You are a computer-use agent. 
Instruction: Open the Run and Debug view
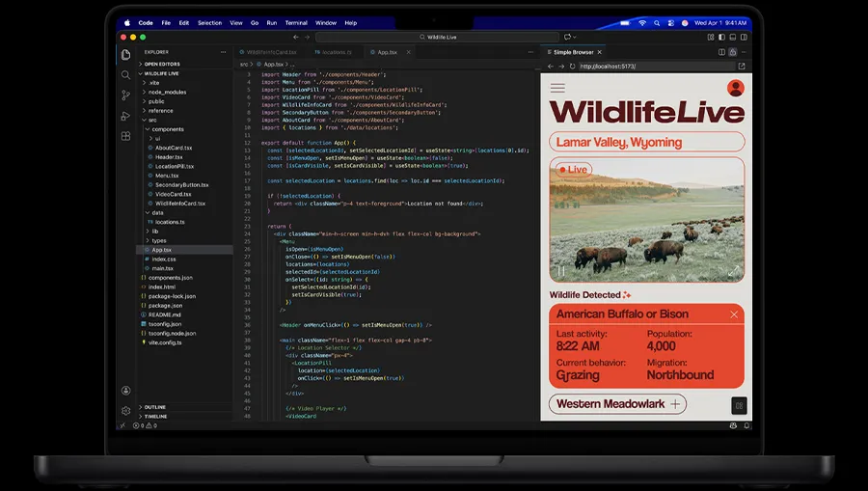(x=125, y=116)
